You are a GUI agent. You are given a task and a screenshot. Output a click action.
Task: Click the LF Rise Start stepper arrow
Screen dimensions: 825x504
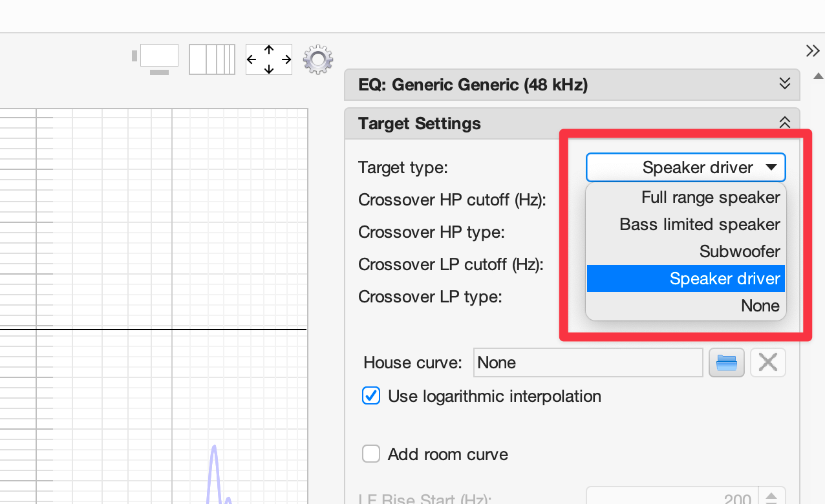click(x=772, y=496)
